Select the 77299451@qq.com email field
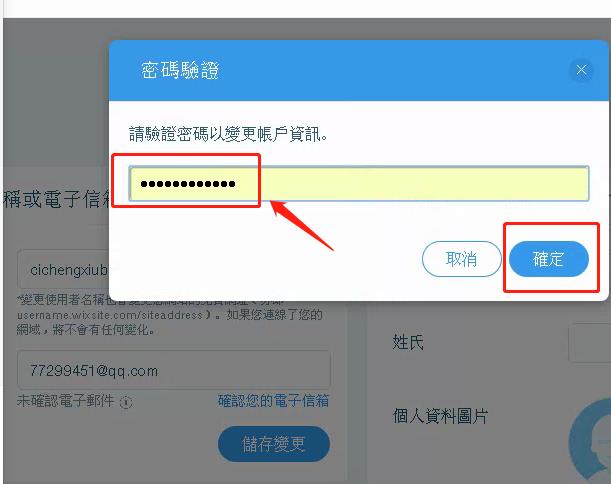This screenshot has width=611, height=484. 174,370
